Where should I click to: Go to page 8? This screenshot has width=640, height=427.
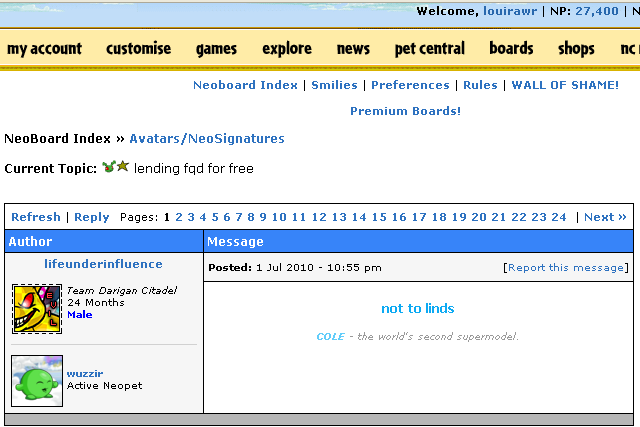pos(251,217)
